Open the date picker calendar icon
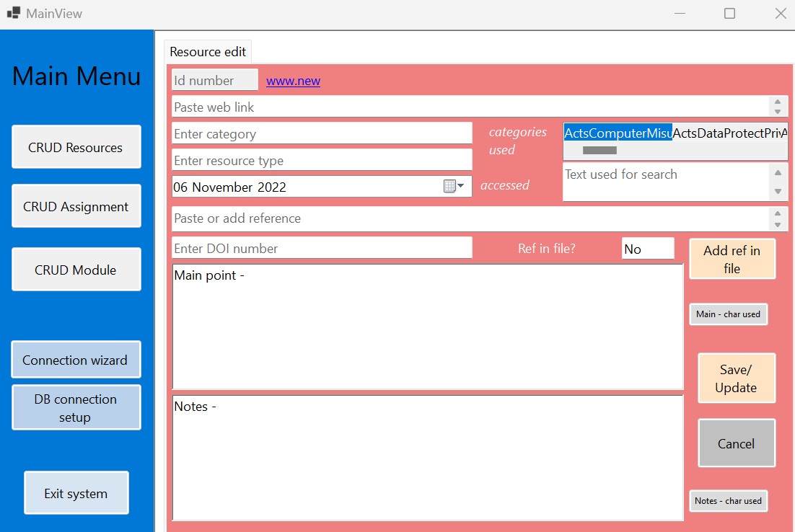The image size is (795, 532). 452,187
